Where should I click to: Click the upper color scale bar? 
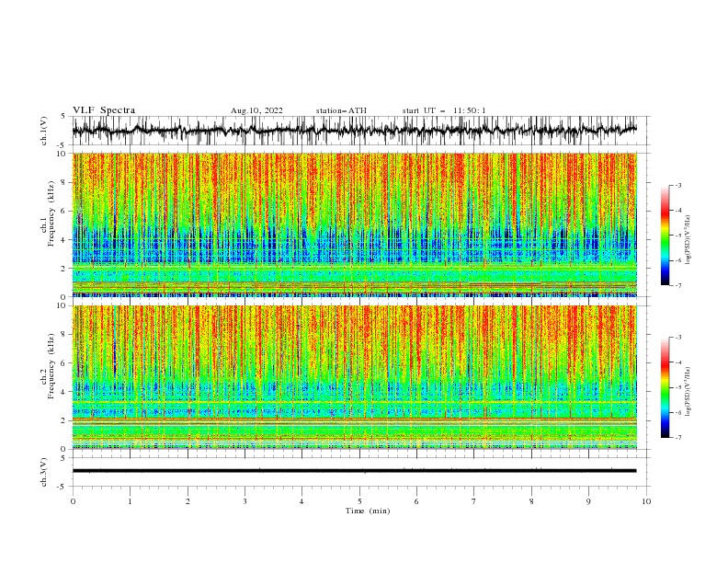click(665, 236)
